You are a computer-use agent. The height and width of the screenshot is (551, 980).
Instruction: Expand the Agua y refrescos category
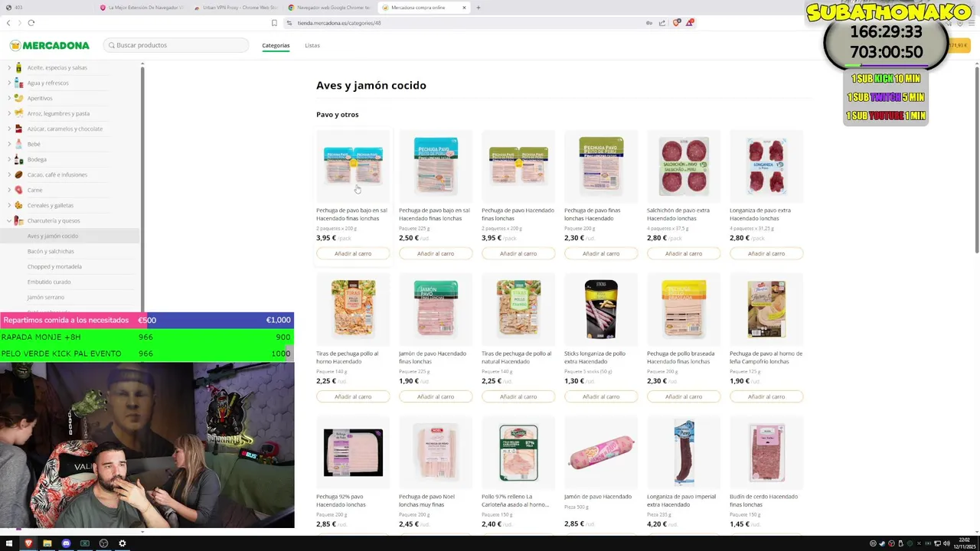pos(9,83)
